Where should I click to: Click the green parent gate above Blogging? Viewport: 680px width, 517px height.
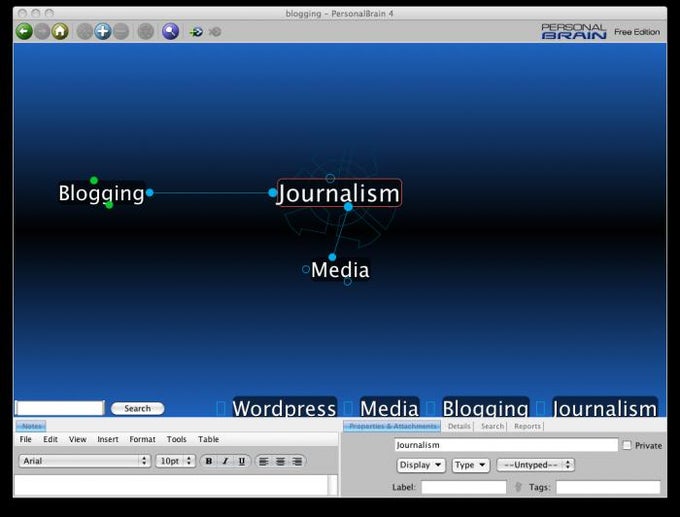94,180
